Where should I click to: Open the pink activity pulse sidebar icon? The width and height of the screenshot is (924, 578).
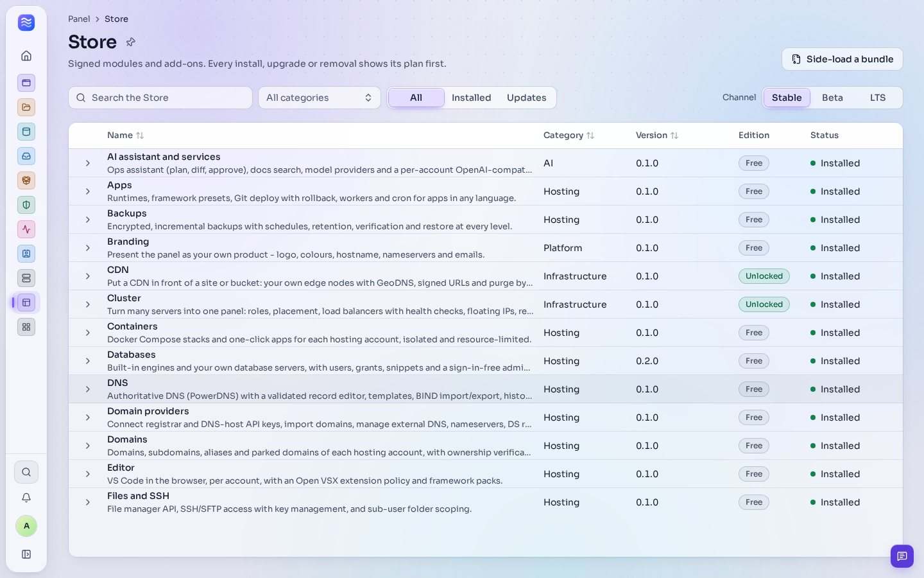pos(26,229)
